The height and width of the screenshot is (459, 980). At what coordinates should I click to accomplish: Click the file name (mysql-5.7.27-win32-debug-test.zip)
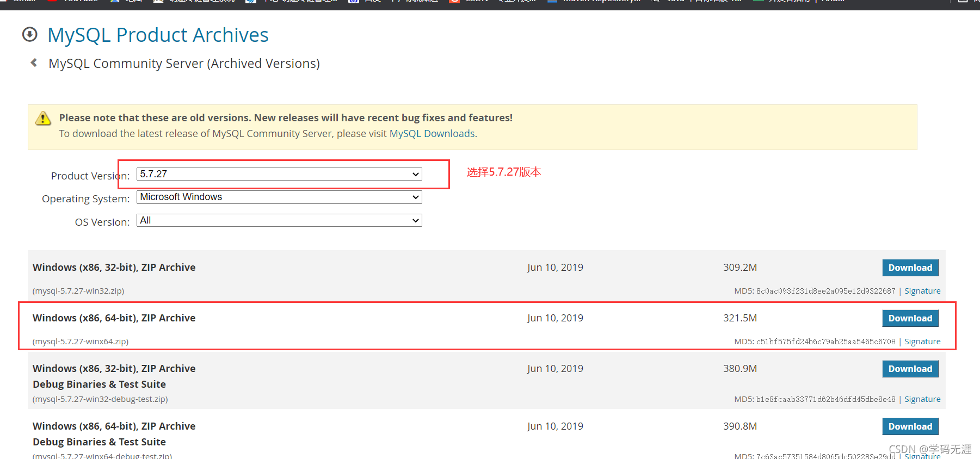pos(100,399)
